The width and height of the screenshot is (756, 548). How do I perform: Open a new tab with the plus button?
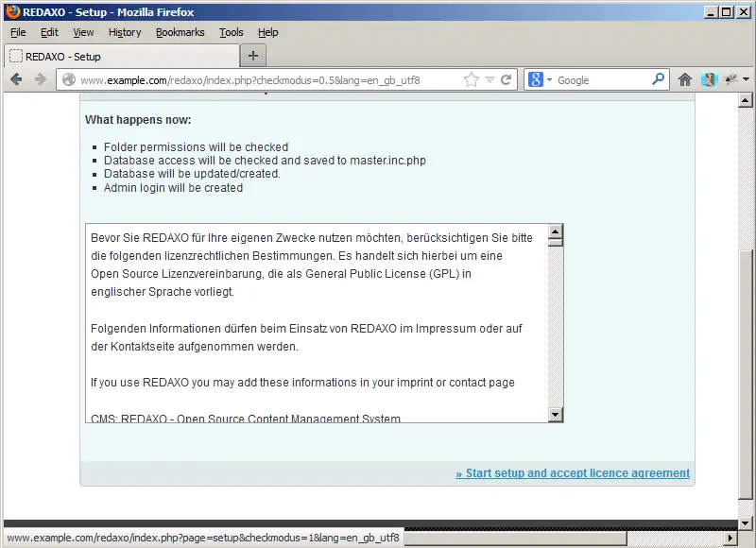(253, 56)
